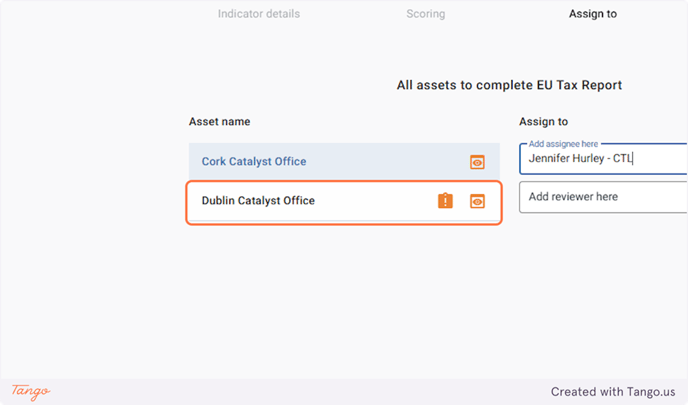Image resolution: width=688 pixels, height=405 pixels.
Task: Go to the Scoring step tab
Action: [426, 14]
